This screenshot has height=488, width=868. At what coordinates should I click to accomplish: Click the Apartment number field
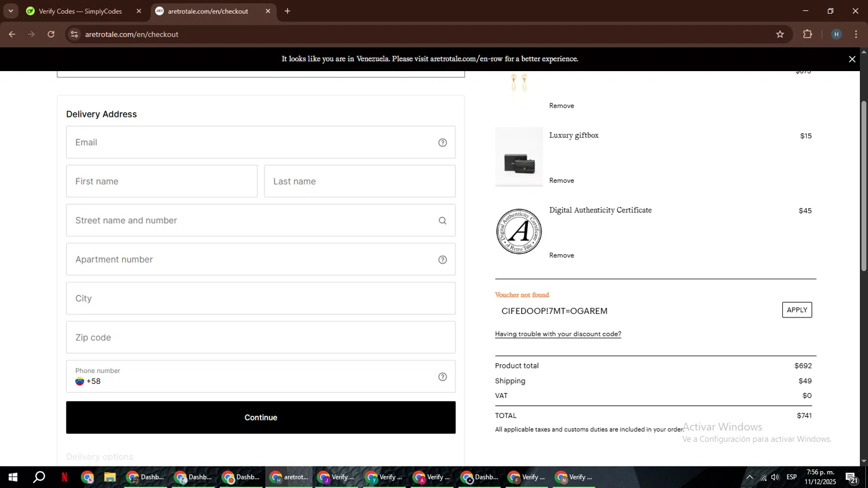[x=260, y=260]
